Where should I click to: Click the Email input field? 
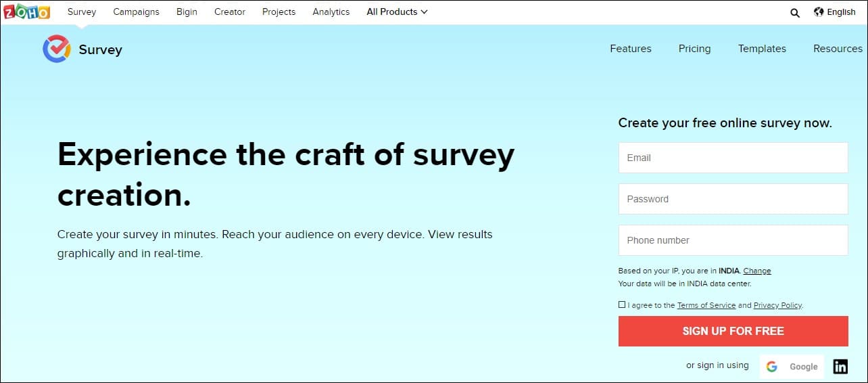[733, 158]
